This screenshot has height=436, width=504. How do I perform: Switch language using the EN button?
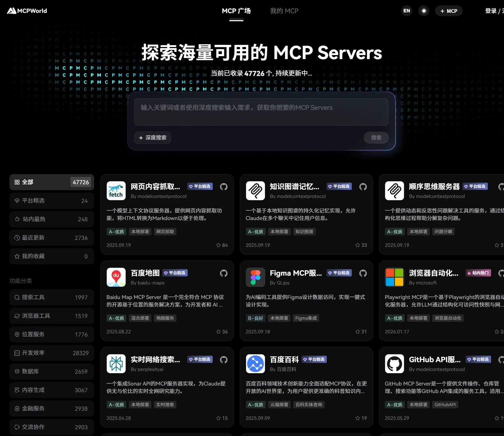[x=407, y=11]
